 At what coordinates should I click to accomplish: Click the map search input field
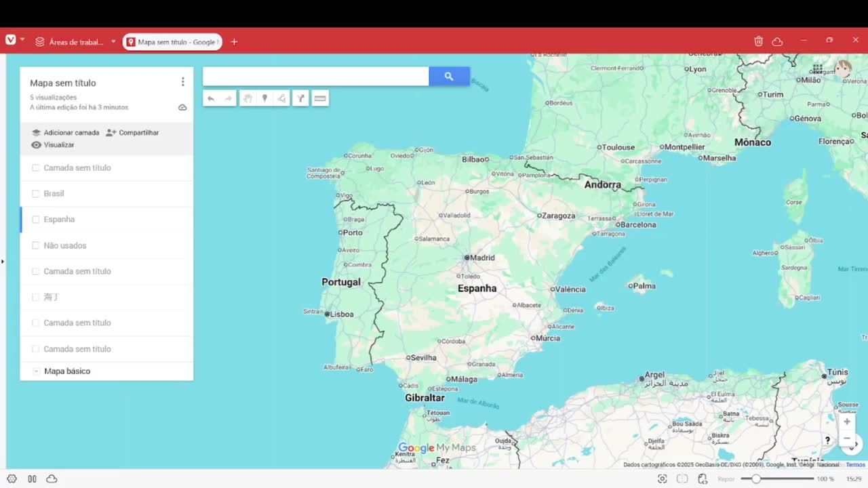315,77
